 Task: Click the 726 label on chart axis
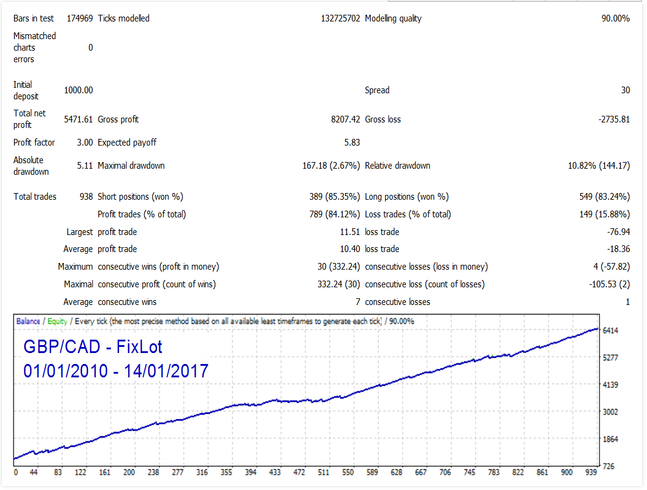pos(609,466)
